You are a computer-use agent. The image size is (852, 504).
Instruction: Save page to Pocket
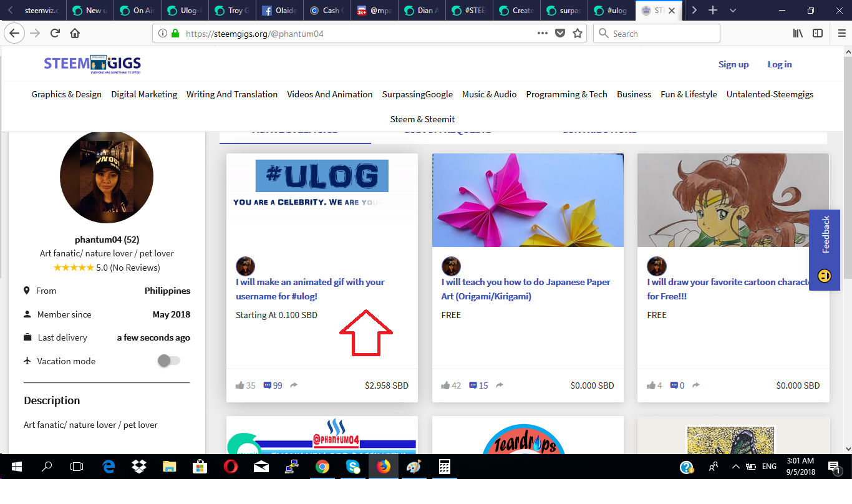pyautogui.click(x=560, y=34)
